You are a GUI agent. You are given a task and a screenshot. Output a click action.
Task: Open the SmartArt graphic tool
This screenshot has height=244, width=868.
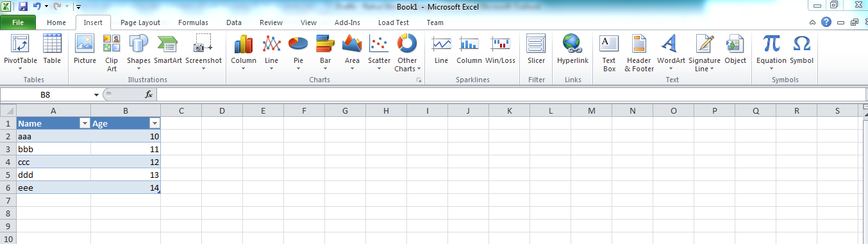pos(168,53)
